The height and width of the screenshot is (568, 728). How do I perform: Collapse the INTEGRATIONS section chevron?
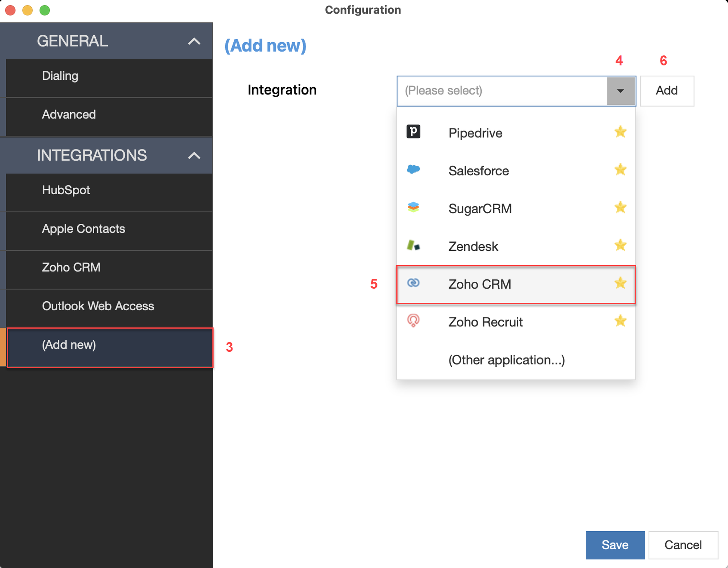(194, 156)
